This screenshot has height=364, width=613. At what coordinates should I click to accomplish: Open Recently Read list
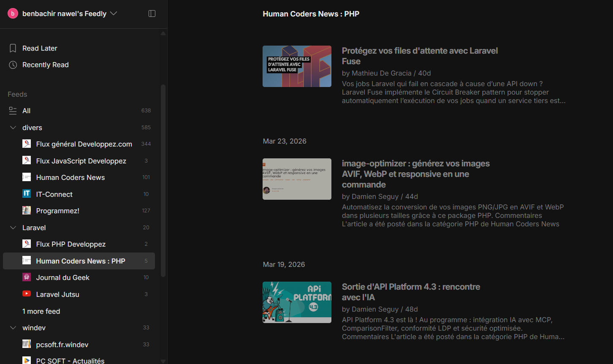point(46,65)
